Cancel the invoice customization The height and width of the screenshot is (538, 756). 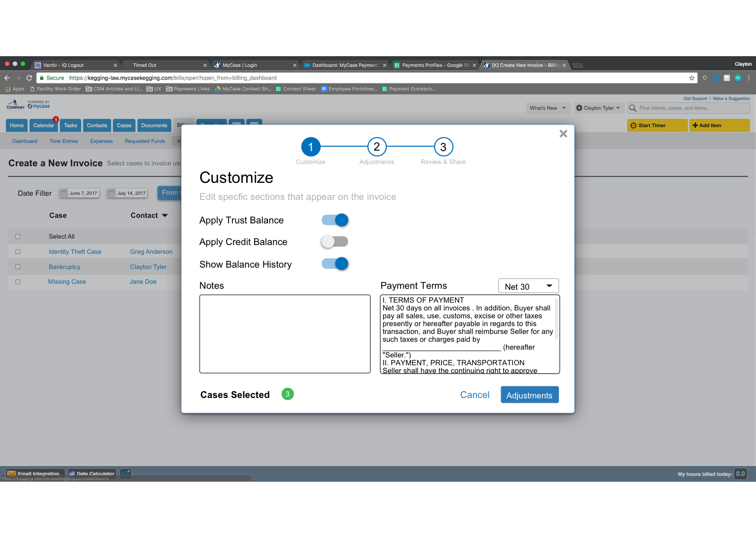(475, 395)
